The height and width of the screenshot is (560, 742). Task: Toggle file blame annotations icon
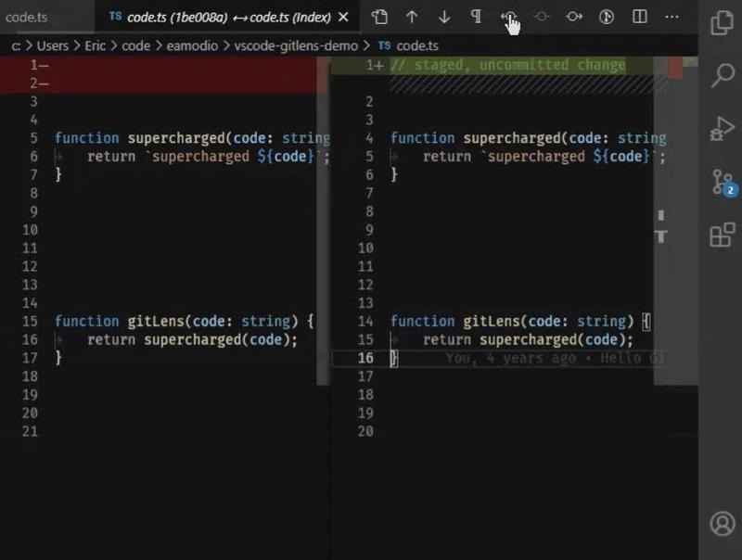[x=607, y=17]
